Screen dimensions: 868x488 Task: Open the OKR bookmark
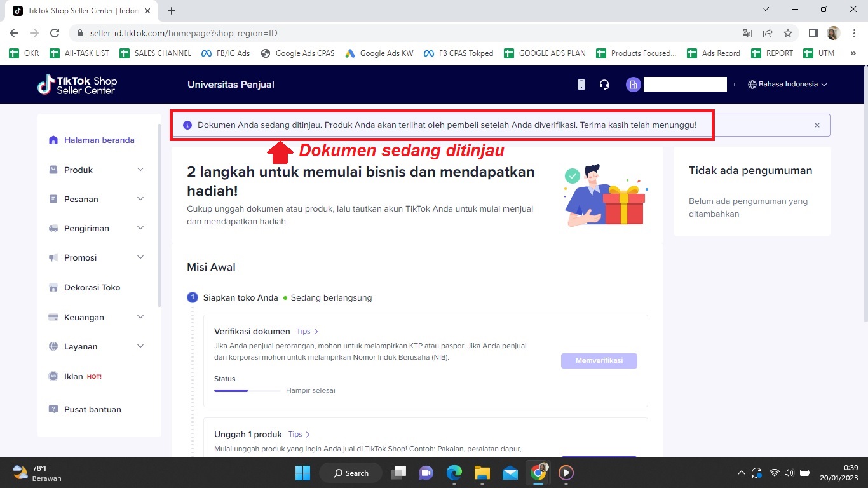(24, 53)
